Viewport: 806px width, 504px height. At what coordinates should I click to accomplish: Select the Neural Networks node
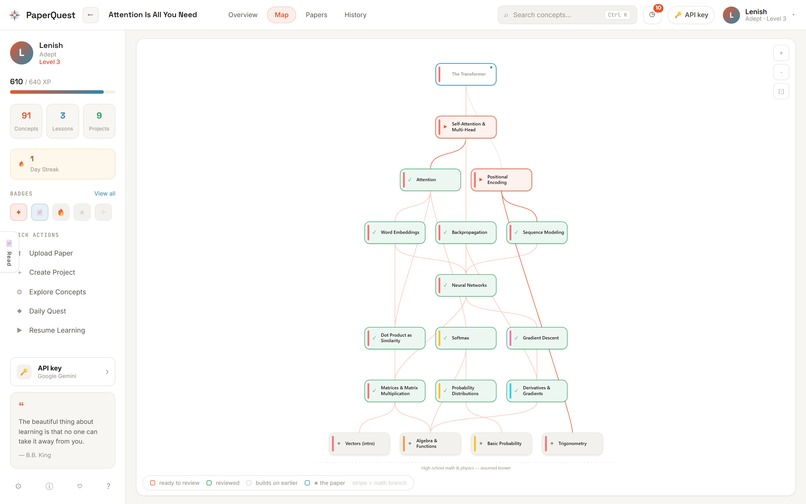click(466, 285)
